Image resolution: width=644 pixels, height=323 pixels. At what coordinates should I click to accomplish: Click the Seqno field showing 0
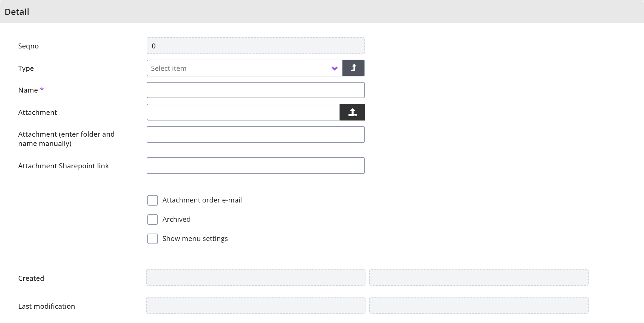click(255, 46)
